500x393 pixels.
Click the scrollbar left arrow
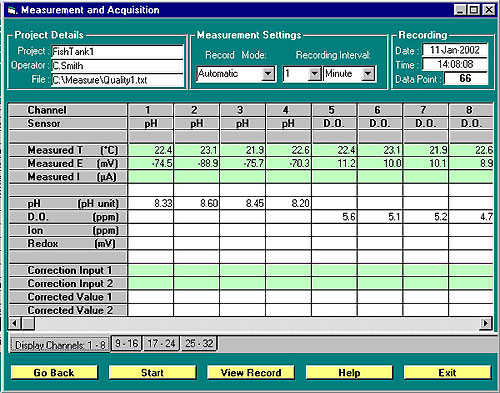(15, 323)
